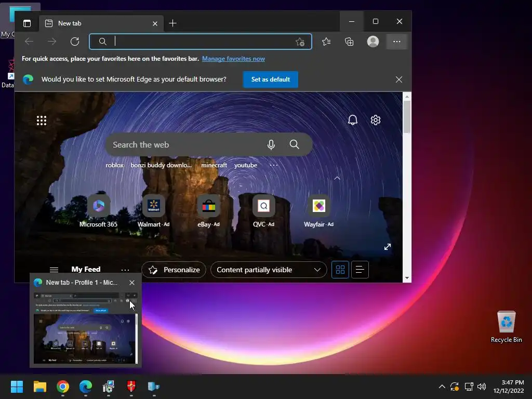Screen dimensions: 532x399
Task: Open the eBay quick link
Action: (x=208, y=211)
